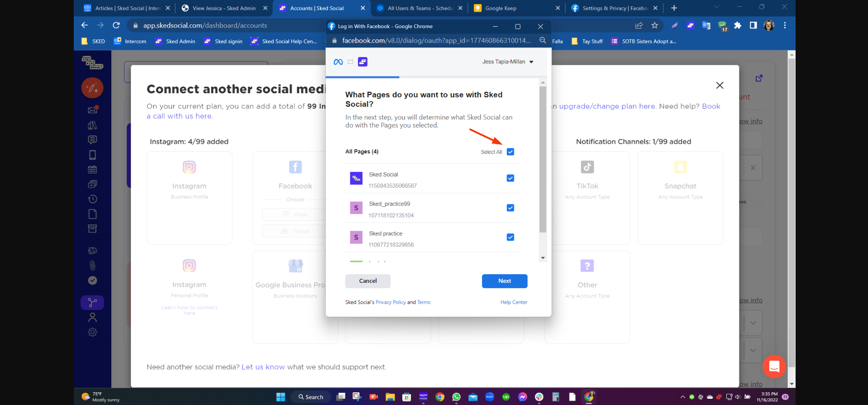Open the drafts document icon in the sidebar
Screen dimensions: 868x405
tap(92, 214)
